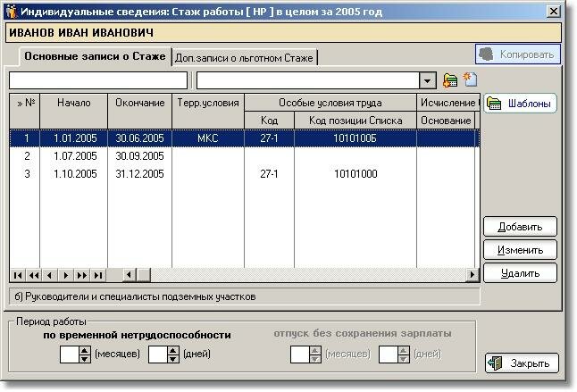The width and height of the screenshot is (577, 392).
Task: Click the add-from-template icon beside dropdown
Action: [x=450, y=79]
